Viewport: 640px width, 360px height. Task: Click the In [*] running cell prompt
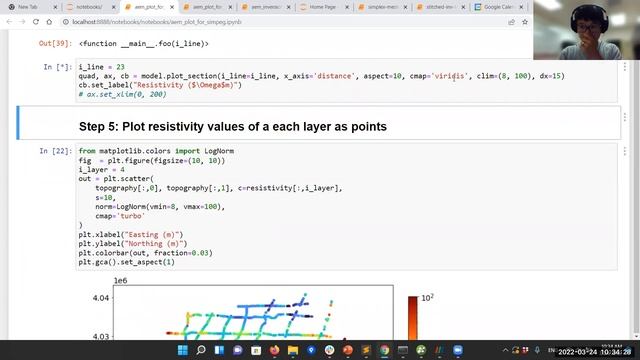click(58, 67)
